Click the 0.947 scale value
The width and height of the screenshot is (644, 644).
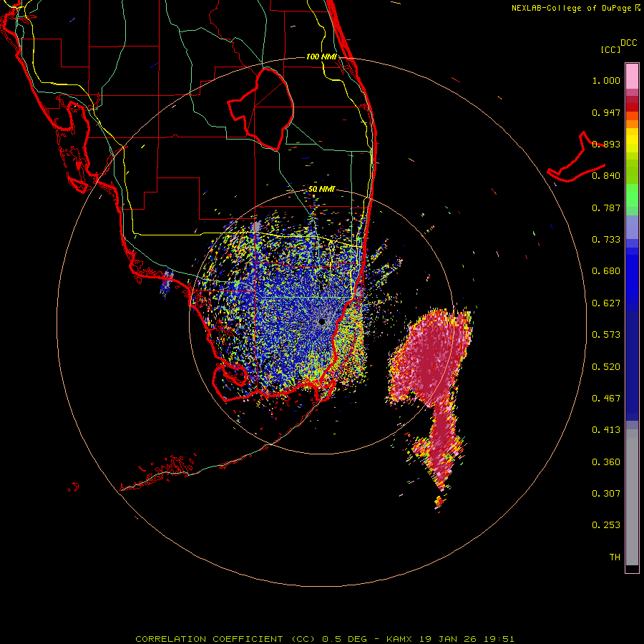click(x=606, y=113)
